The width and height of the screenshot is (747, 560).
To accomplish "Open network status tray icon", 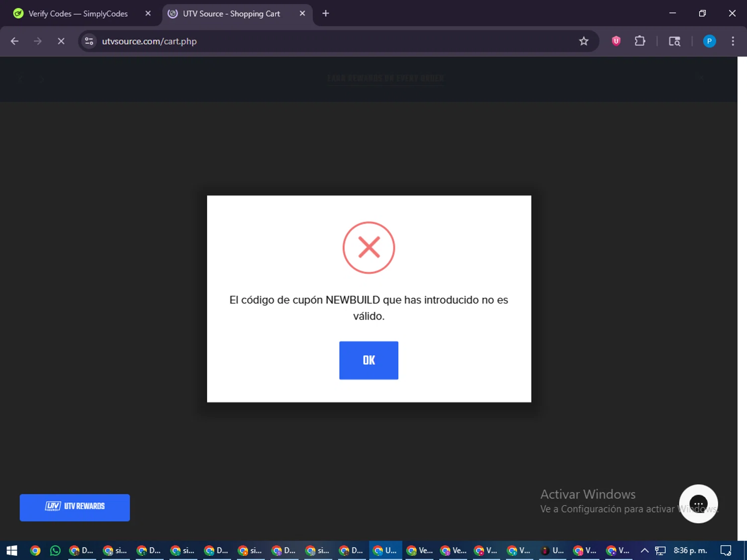I will click(660, 551).
